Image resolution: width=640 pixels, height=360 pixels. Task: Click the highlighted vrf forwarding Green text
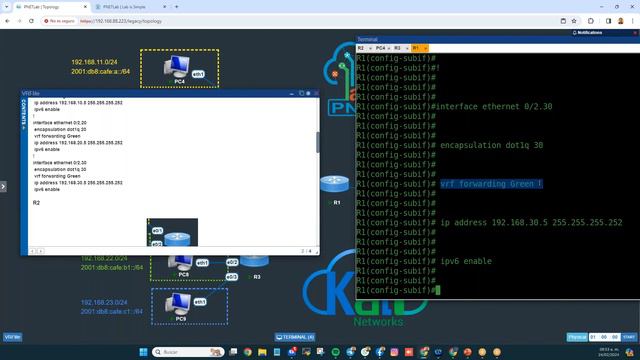[491, 184]
